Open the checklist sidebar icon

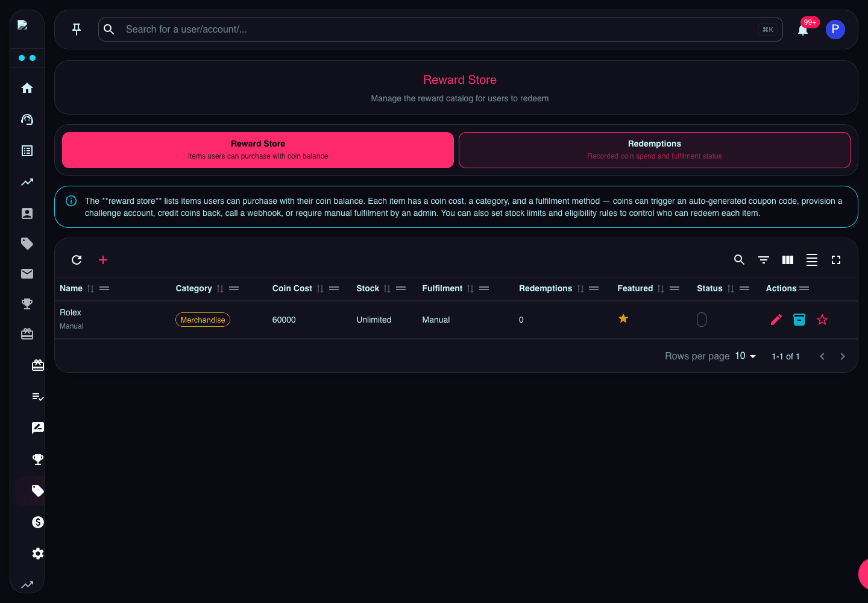point(38,397)
